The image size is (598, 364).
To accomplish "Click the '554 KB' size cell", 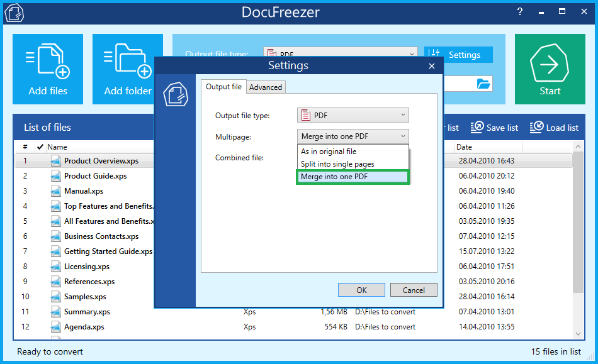I will point(336,327).
